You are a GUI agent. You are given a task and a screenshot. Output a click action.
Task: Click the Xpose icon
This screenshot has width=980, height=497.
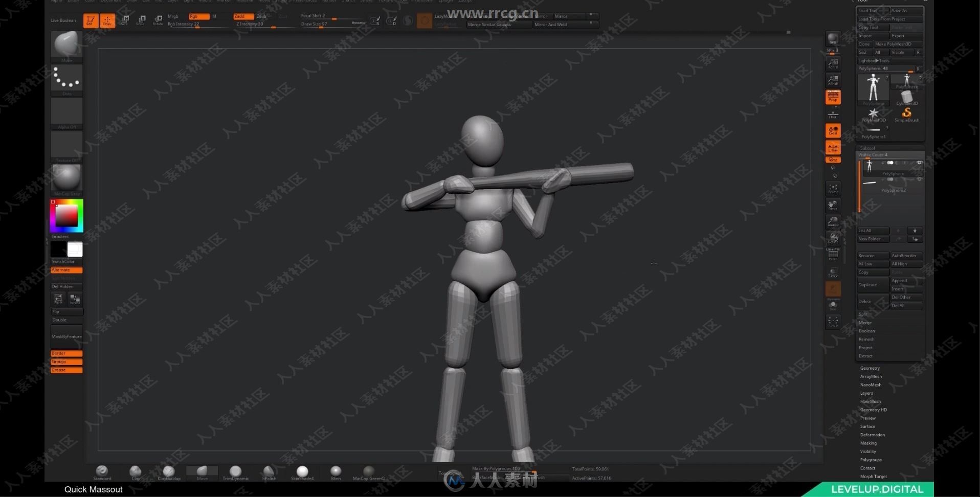pos(833,322)
